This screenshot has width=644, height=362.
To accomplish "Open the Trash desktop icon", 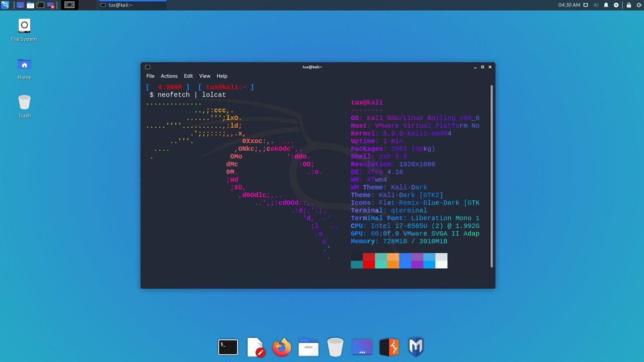I will tap(24, 107).
